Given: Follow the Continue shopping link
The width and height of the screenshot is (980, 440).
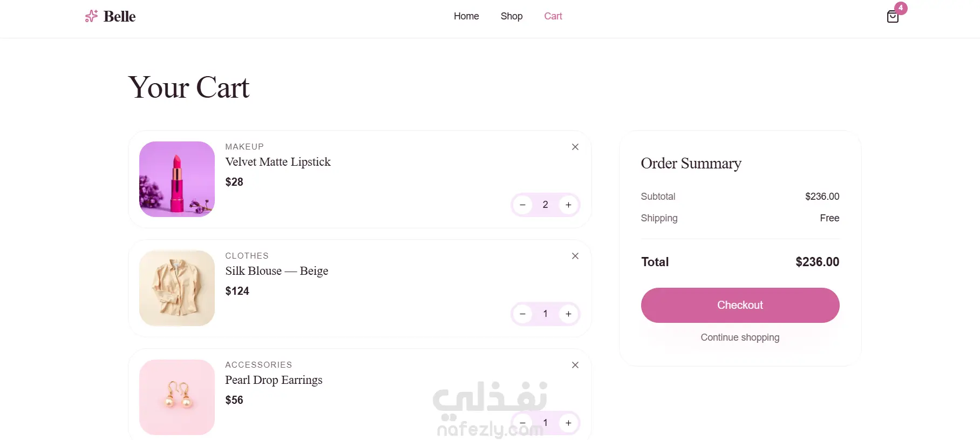Looking at the screenshot, I should coord(740,337).
